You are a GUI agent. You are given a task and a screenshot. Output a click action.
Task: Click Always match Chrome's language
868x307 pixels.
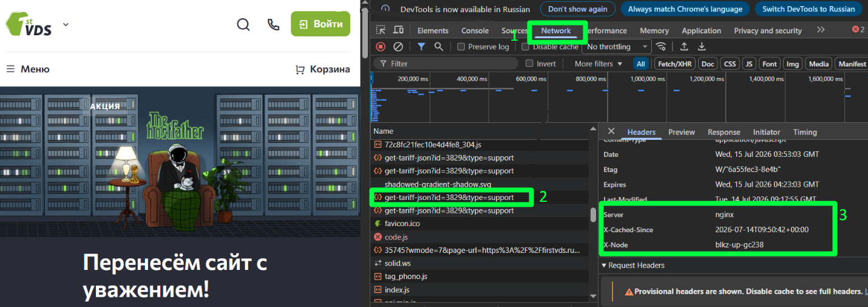pyautogui.click(x=685, y=9)
